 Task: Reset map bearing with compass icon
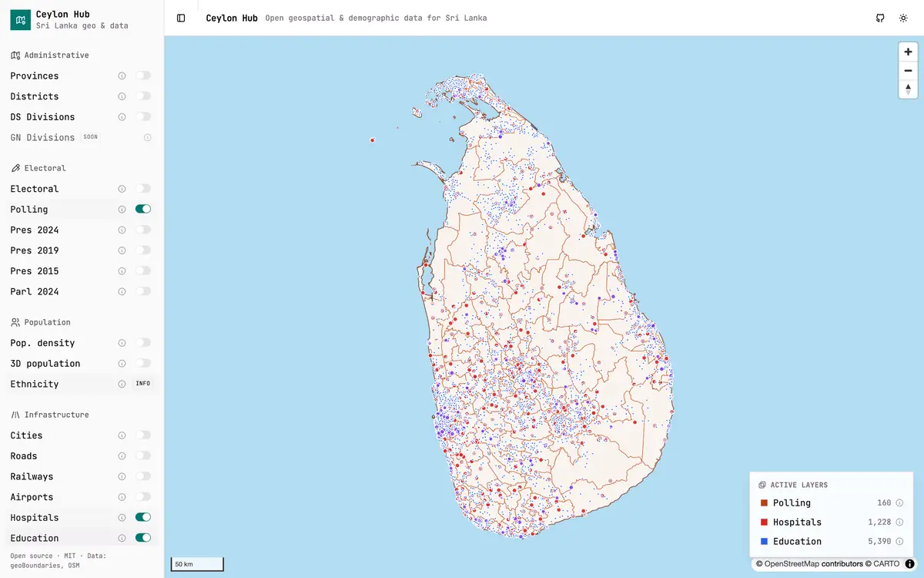[908, 89]
